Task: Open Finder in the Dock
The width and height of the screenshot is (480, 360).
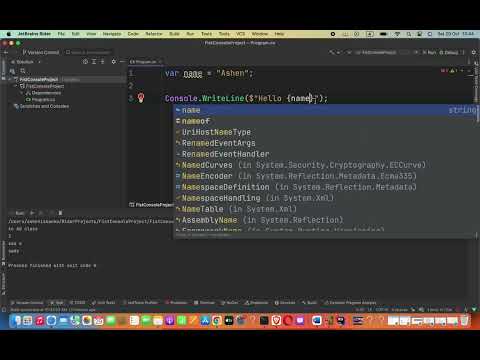Action: (15, 321)
